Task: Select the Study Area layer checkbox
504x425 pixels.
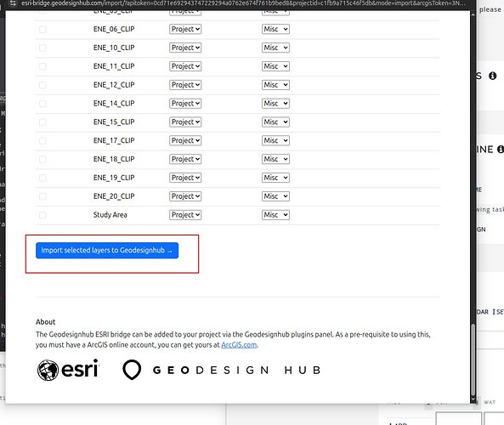Action: click(42, 215)
